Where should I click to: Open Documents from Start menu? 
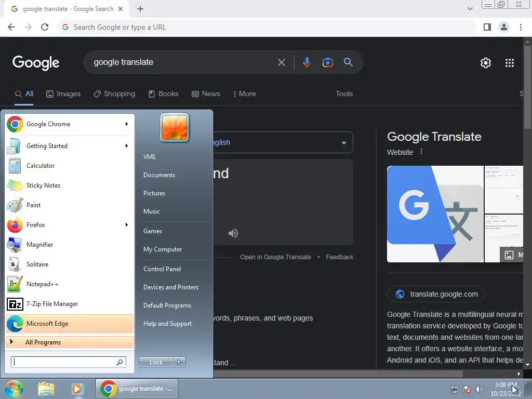click(159, 175)
